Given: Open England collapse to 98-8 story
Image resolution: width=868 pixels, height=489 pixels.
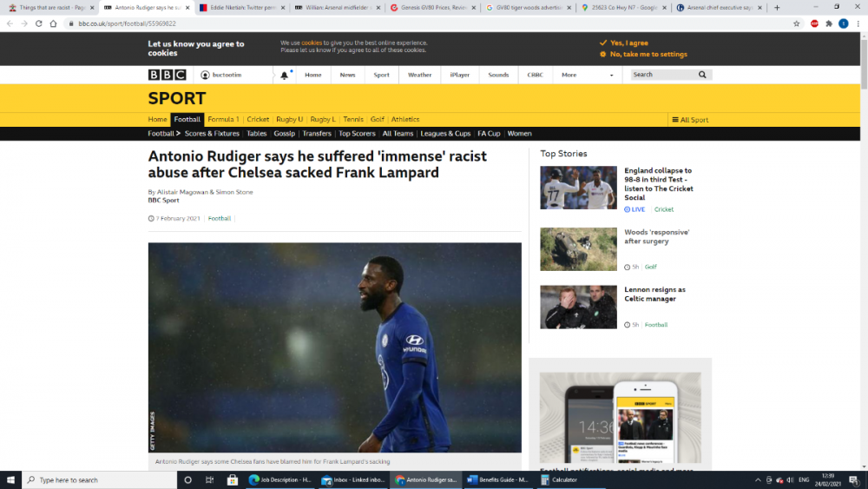Looking at the screenshot, I should pyautogui.click(x=658, y=184).
